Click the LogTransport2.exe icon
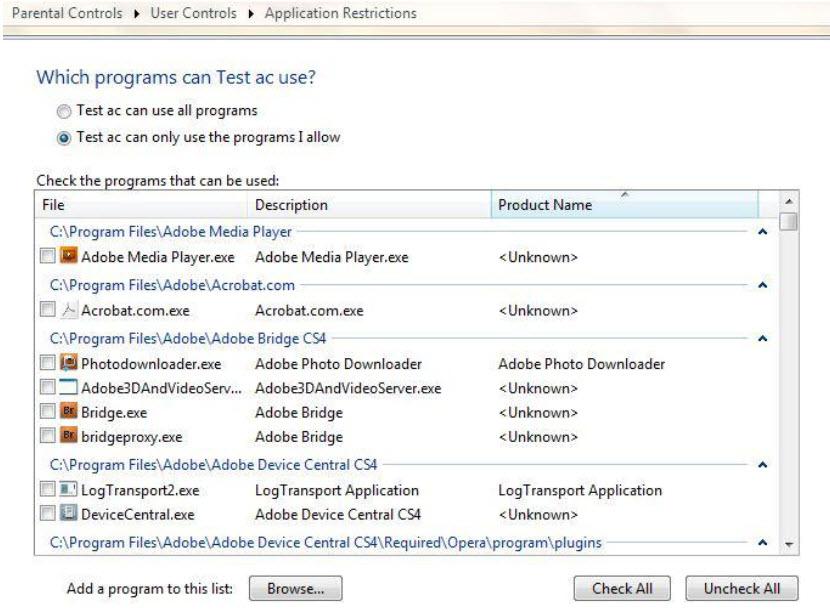This screenshot has height=612, width=830. (x=68, y=489)
